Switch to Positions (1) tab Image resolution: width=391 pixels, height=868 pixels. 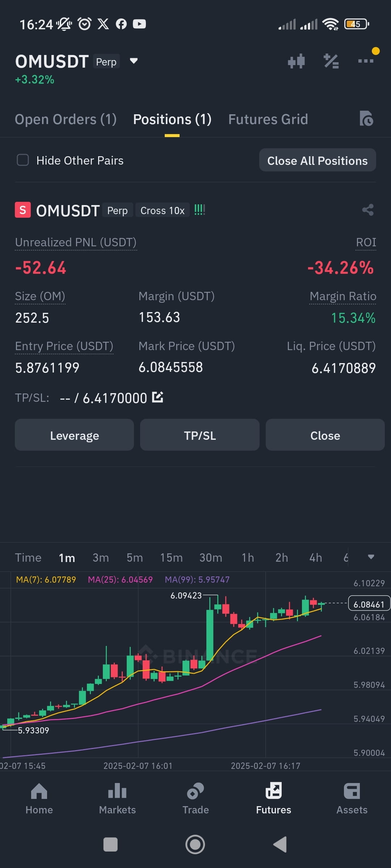(172, 119)
